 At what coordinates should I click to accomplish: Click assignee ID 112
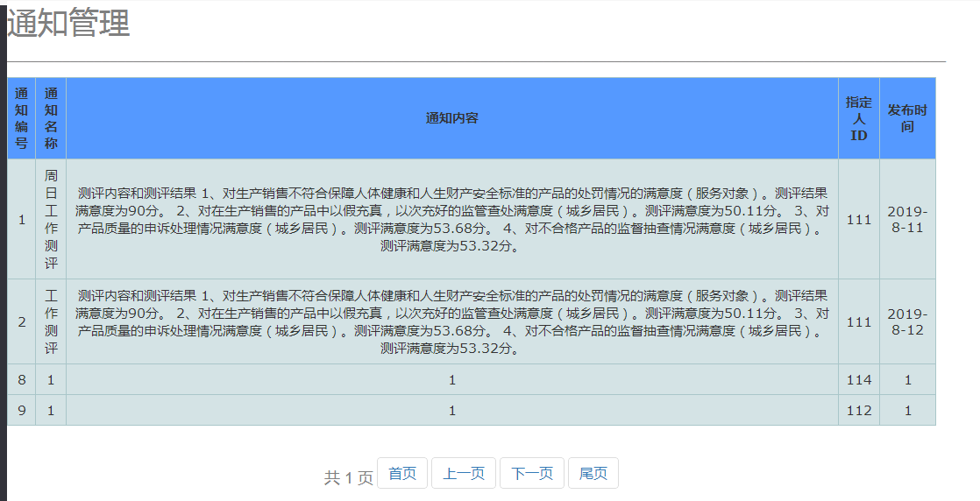click(x=859, y=411)
